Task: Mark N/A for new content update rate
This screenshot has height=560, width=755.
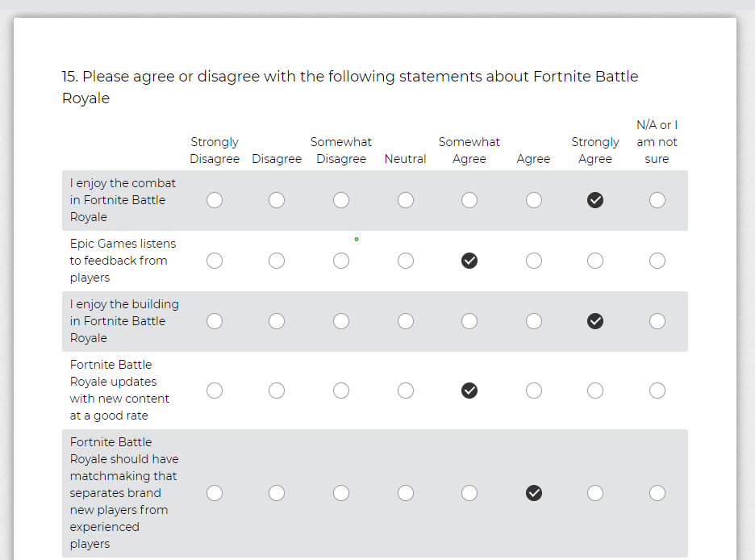Action: click(657, 391)
